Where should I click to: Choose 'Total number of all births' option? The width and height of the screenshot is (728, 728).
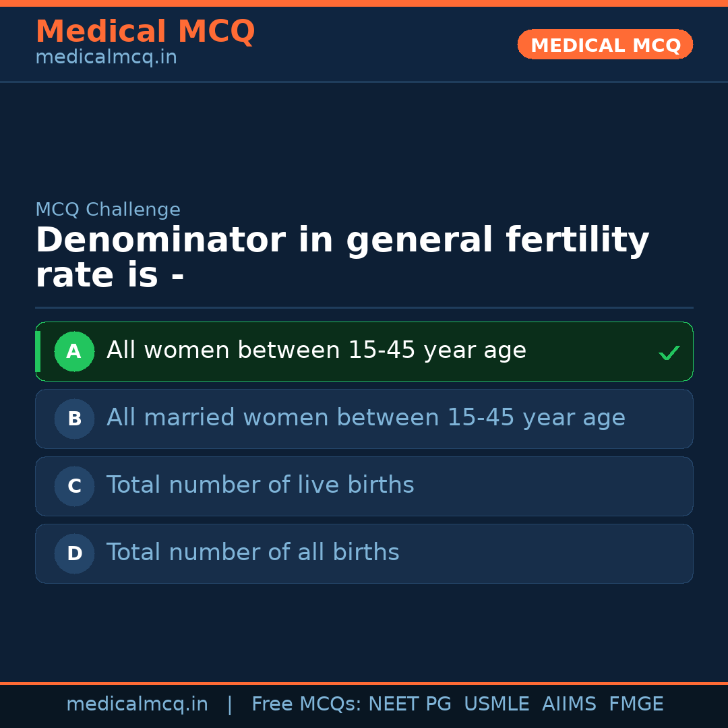(253, 553)
